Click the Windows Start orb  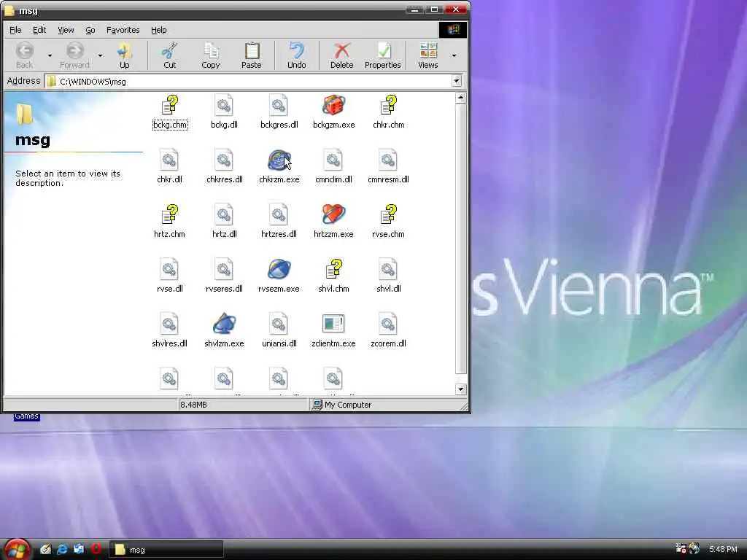pyautogui.click(x=16, y=549)
